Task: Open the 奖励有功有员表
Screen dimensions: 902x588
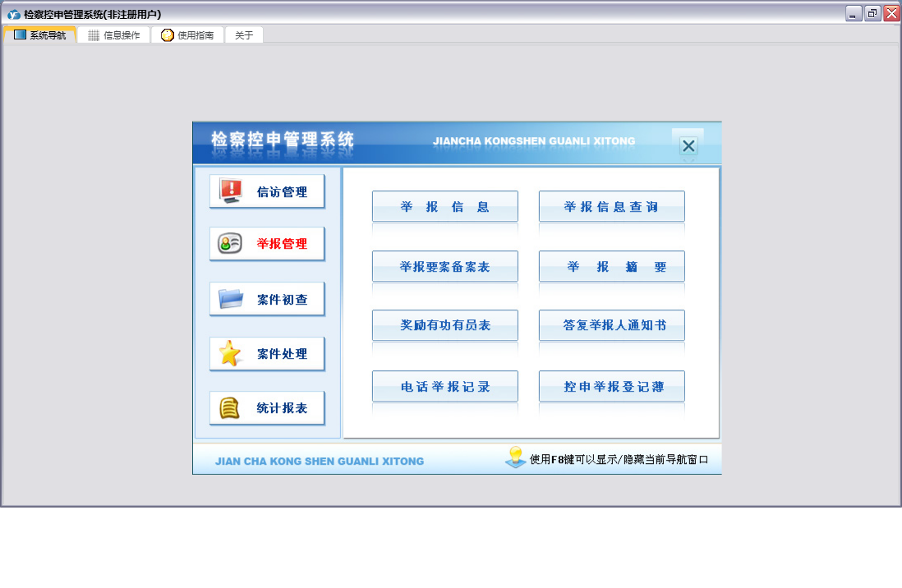Action: [444, 325]
